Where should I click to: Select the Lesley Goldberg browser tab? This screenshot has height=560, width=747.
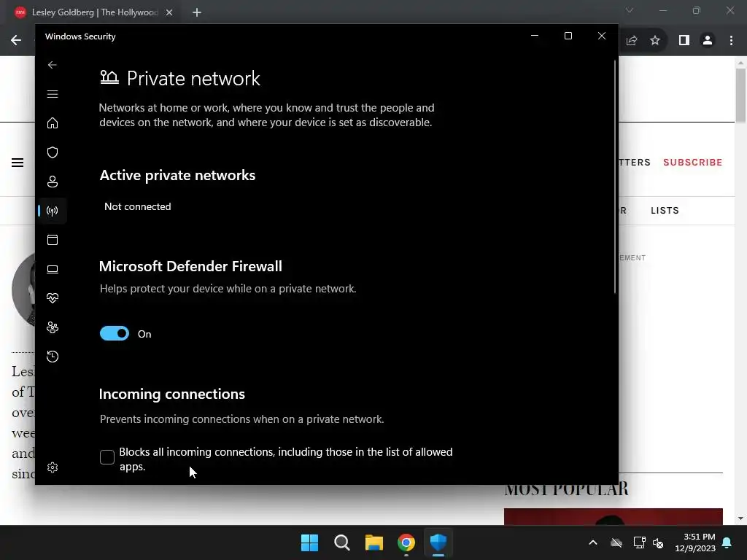click(x=94, y=12)
